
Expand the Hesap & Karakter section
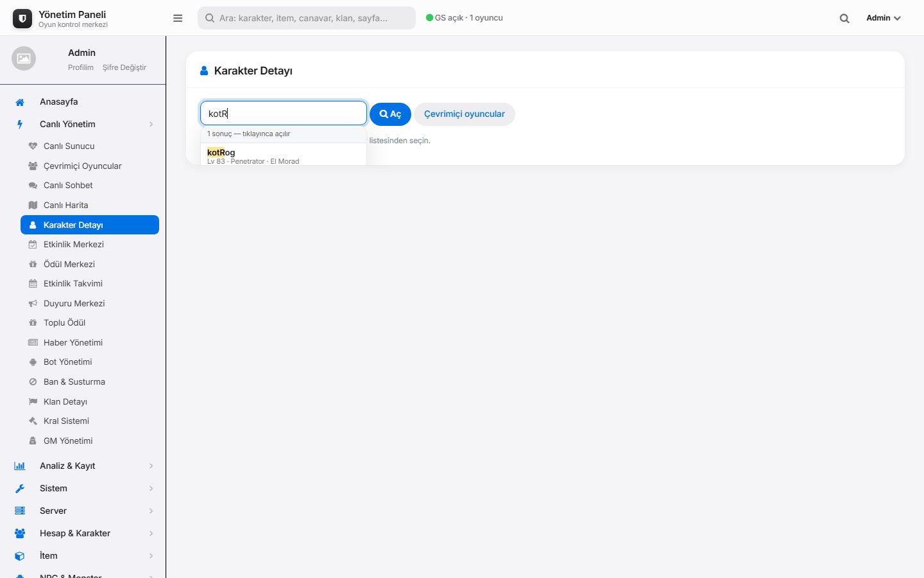point(83,533)
